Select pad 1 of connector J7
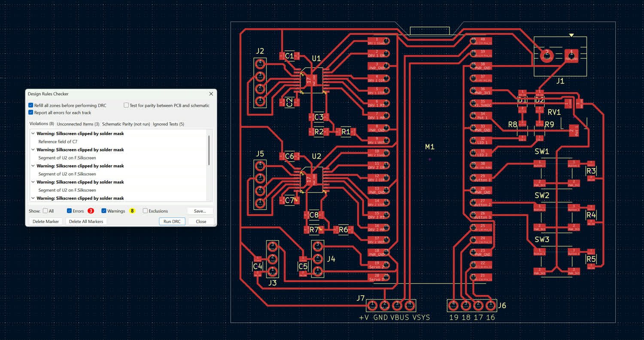 point(373,305)
